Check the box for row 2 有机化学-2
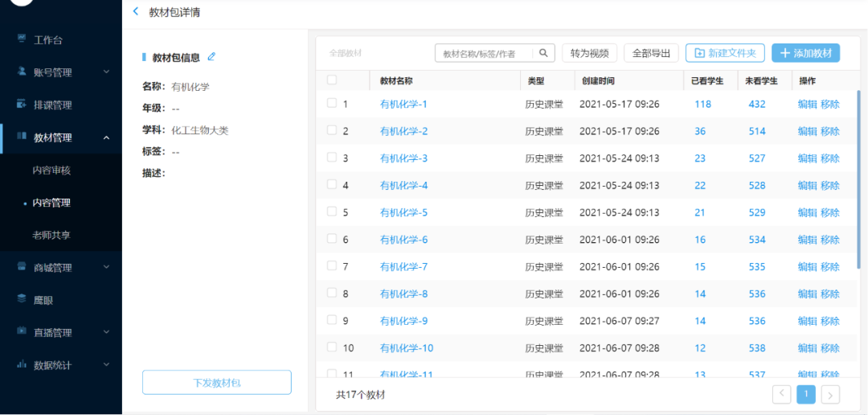The width and height of the screenshot is (868, 415). click(332, 130)
